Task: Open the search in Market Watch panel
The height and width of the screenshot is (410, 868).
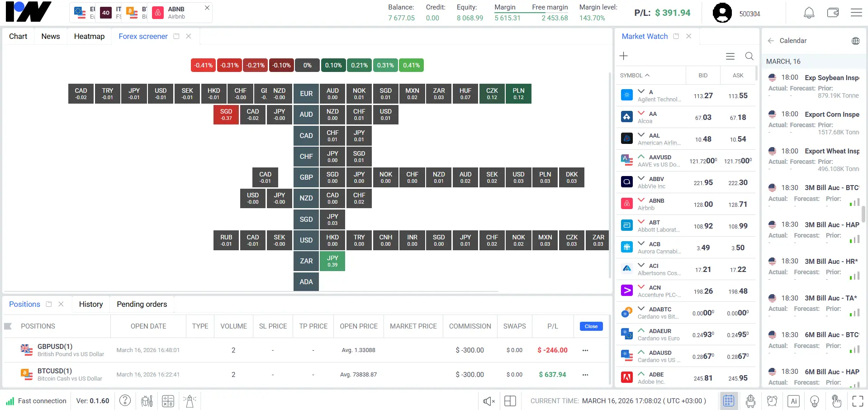Action: pyautogui.click(x=749, y=56)
